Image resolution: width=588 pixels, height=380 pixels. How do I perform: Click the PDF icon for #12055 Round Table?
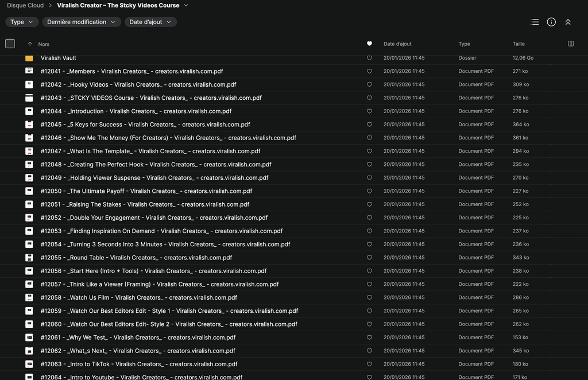pos(29,258)
